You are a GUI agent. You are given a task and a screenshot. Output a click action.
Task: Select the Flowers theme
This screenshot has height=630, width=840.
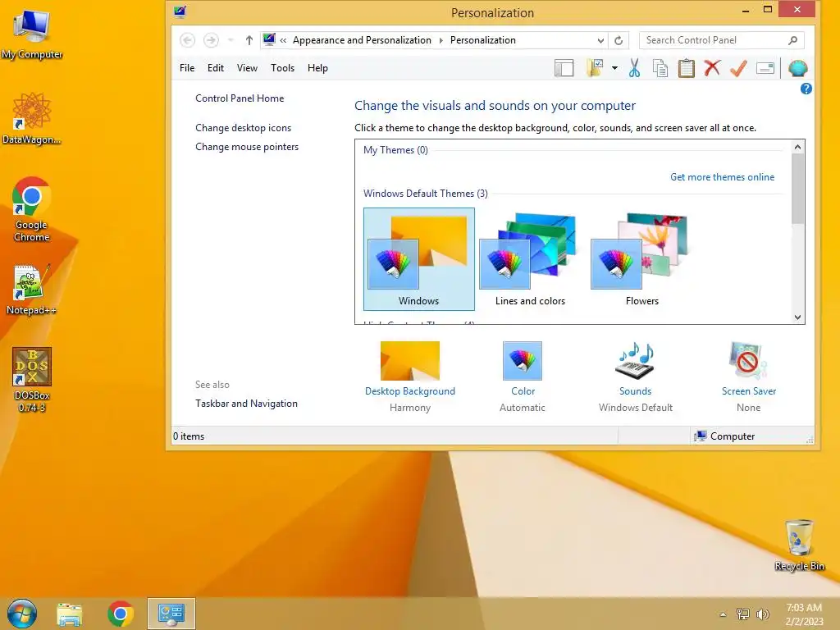tap(641, 259)
